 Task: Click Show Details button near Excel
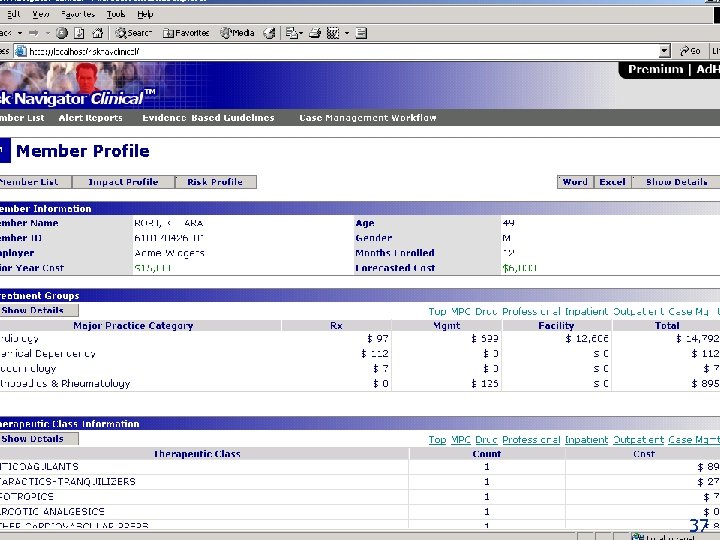coord(676,182)
